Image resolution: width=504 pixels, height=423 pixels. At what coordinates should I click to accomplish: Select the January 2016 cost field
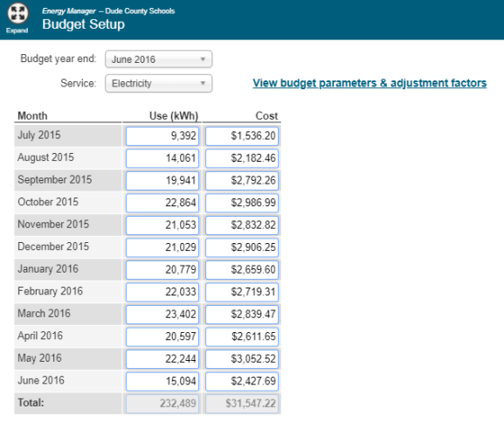242,269
